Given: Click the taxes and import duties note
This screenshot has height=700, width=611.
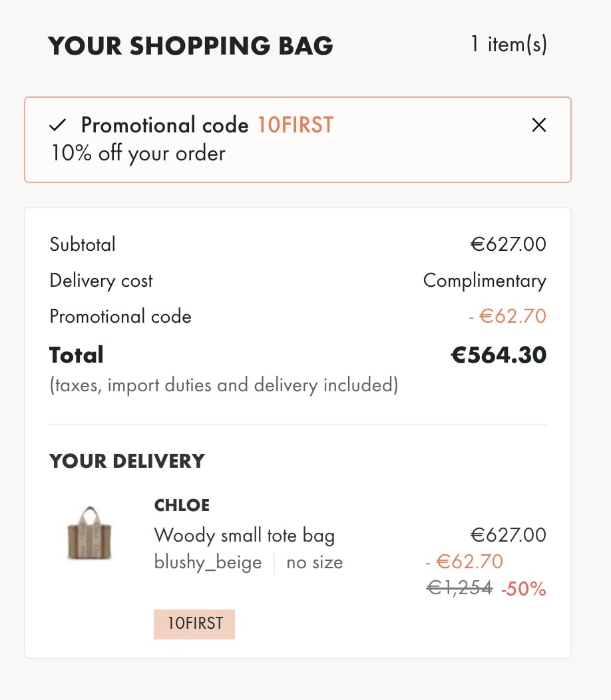Looking at the screenshot, I should pos(224,385).
